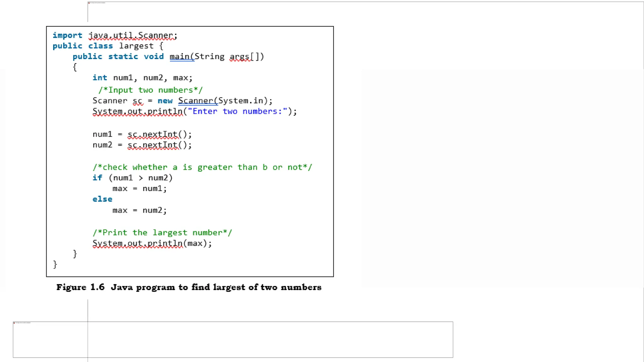Click the broken image icon in bottom placeholder
This screenshot has height=362, width=644.
point(14,323)
